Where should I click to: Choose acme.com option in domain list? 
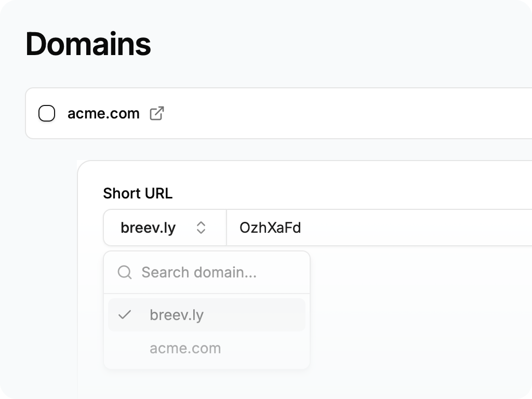(185, 348)
